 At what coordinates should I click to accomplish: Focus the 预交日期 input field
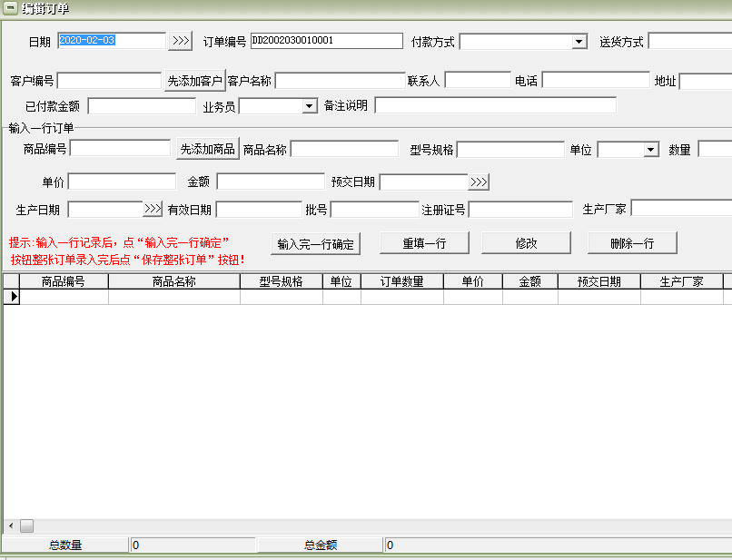424,182
